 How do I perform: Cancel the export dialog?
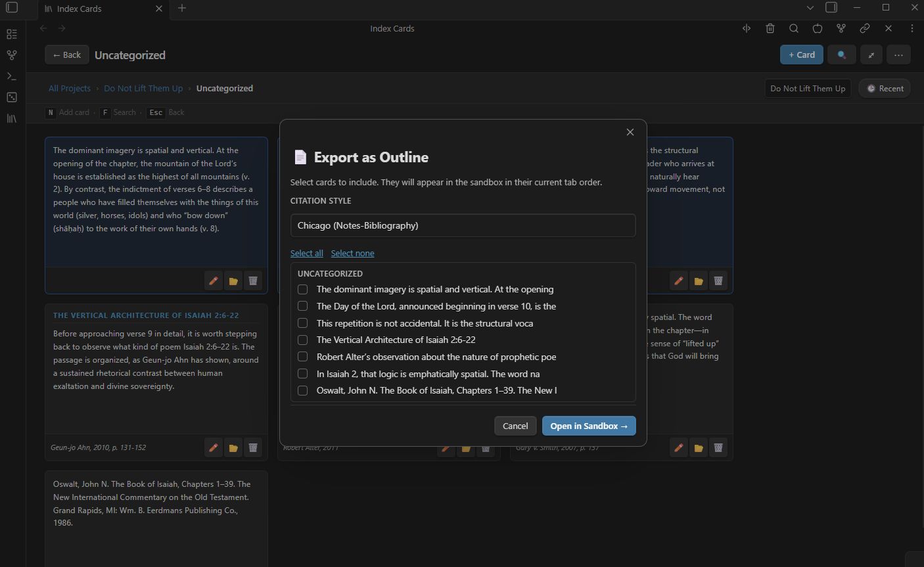515,426
